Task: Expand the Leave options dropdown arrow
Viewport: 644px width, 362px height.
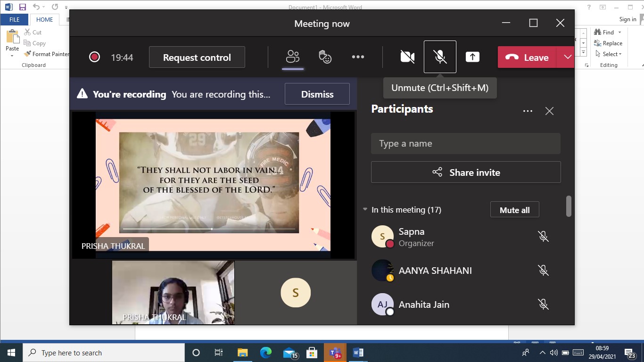Action: coord(567,58)
